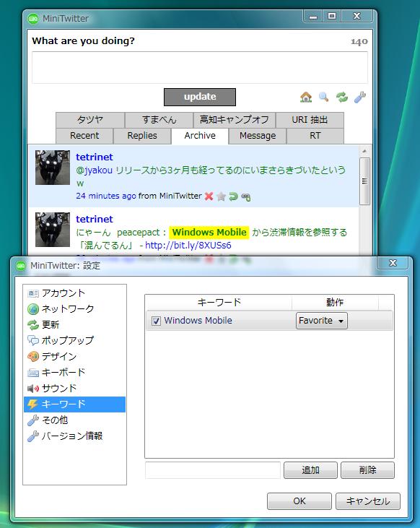Click the 動作 column header

tap(335, 302)
